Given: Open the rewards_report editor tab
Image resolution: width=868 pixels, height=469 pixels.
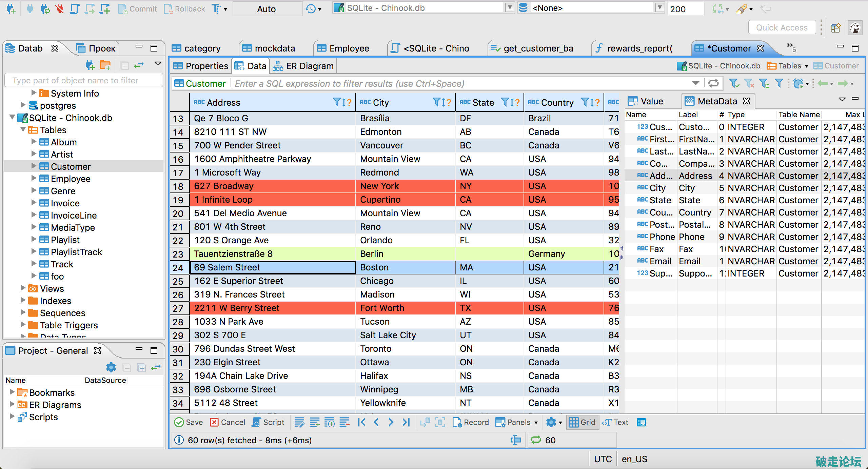Looking at the screenshot, I should click(634, 48).
